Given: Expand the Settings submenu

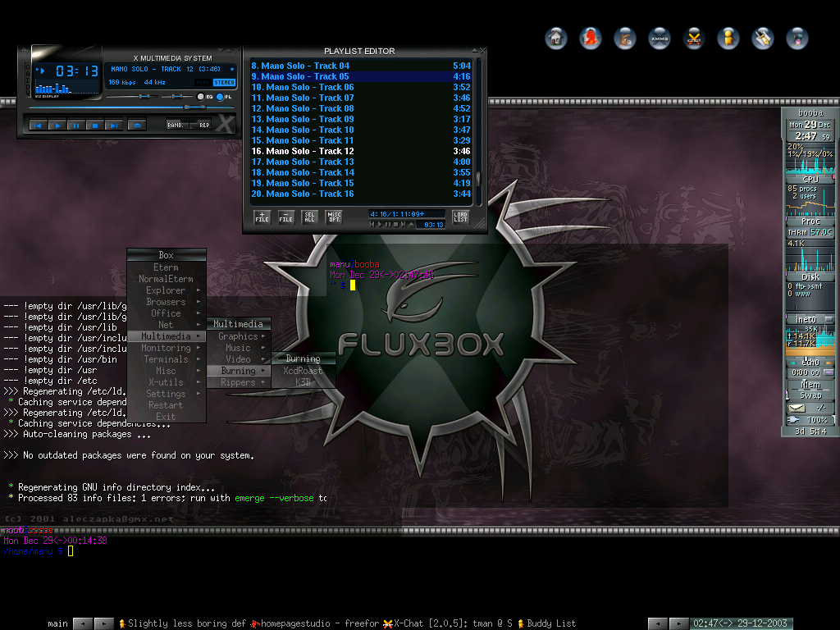Looking at the screenshot, I should (x=166, y=395).
